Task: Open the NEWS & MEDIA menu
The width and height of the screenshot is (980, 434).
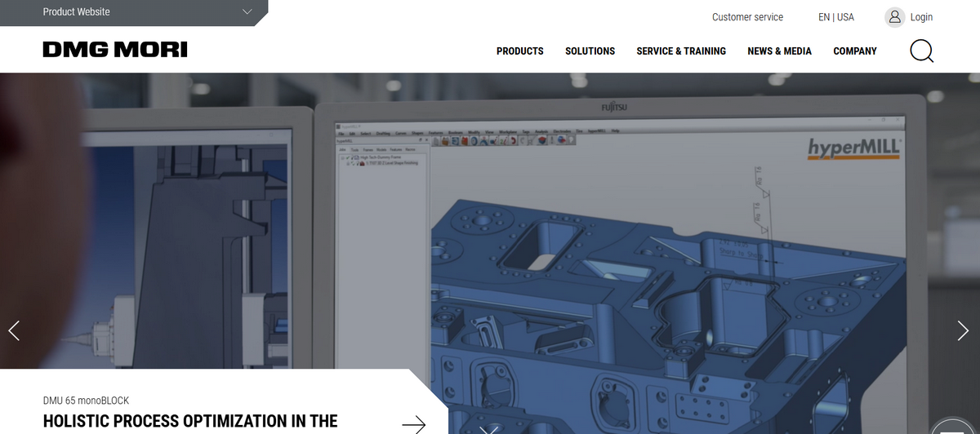Action: (x=779, y=51)
